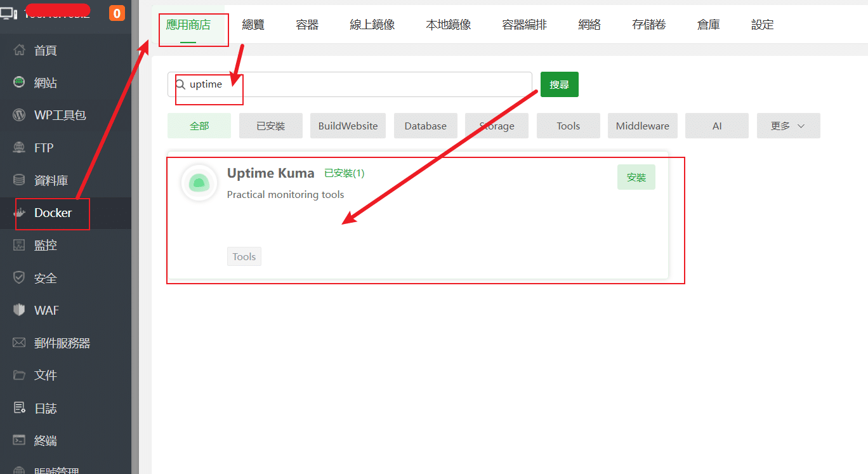Screen dimensions: 868x474
Task: Expand the 更多 categories dropdown
Action: 788,126
